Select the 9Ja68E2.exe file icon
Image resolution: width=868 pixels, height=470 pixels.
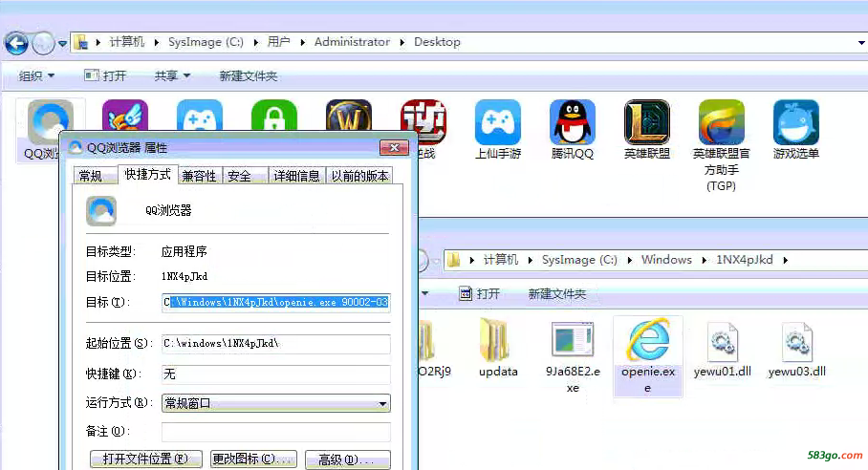573,339
